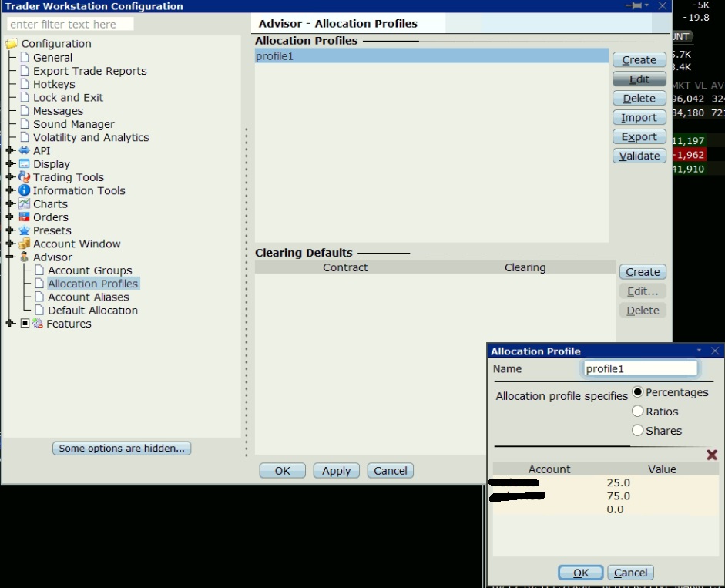
Task: Click the Export button
Action: pos(639,136)
